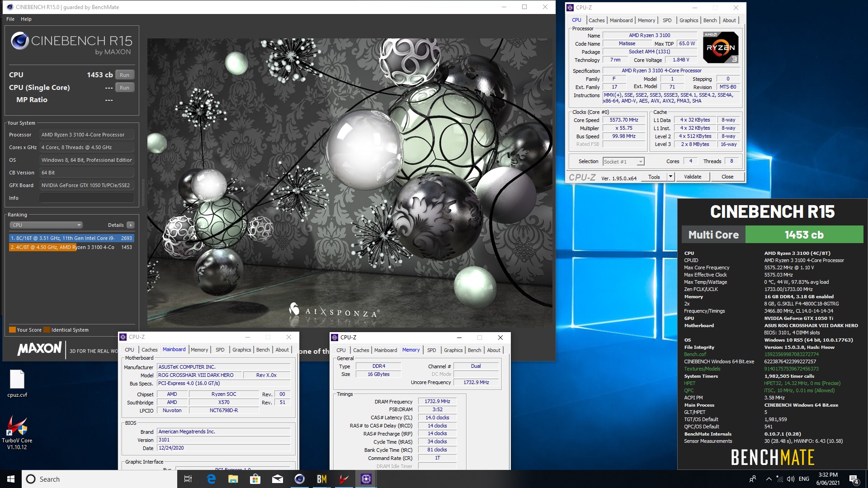The height and width of the screenshot is (488, 868).
Task: Expand the Ranking CPU dropdown
Action: pyautogui.click(x=46, y=225)
